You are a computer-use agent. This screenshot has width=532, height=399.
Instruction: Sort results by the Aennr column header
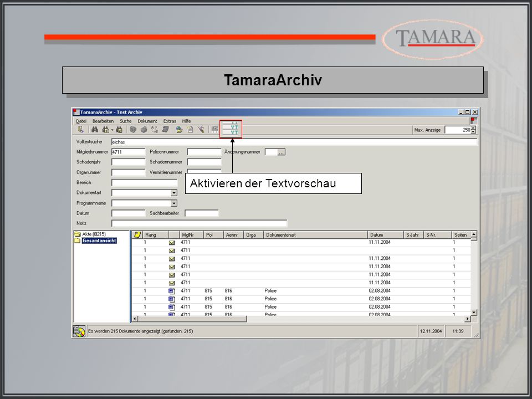[233, 235]
